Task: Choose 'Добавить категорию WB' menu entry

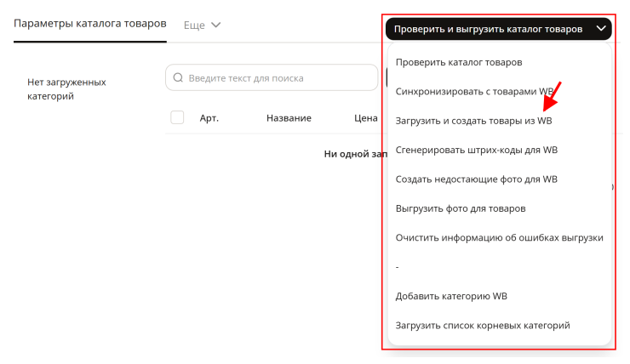Action: [x=451, y=296]
